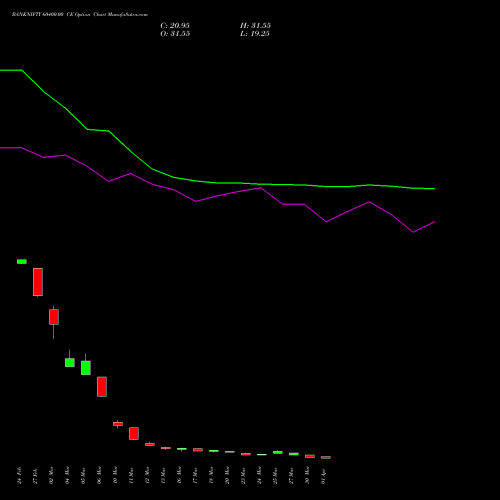Click the 16 Mar date label
The image size is (500, 500).
179,475
